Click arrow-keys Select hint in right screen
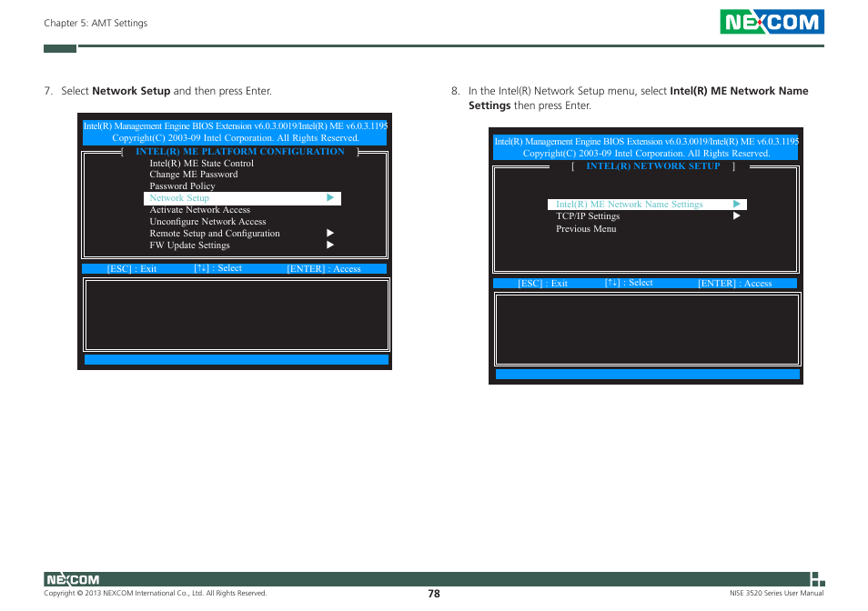Viewport: 868px width, 611px height. click(x=629, y=283)
